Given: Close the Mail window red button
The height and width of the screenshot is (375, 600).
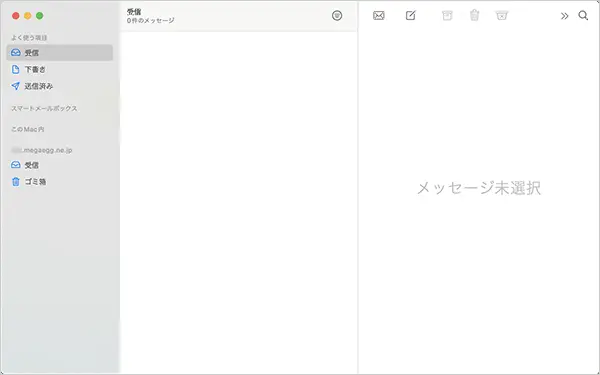Looking at the screenshot, I should [16, 16].
